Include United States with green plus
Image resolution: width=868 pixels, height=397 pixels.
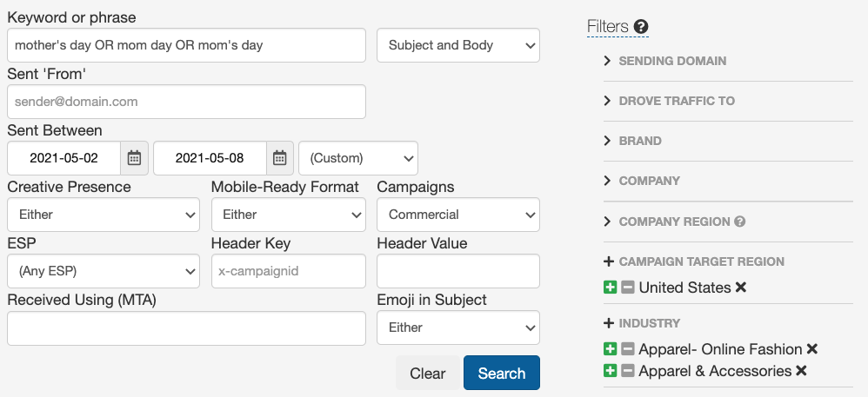click(610, 288)
